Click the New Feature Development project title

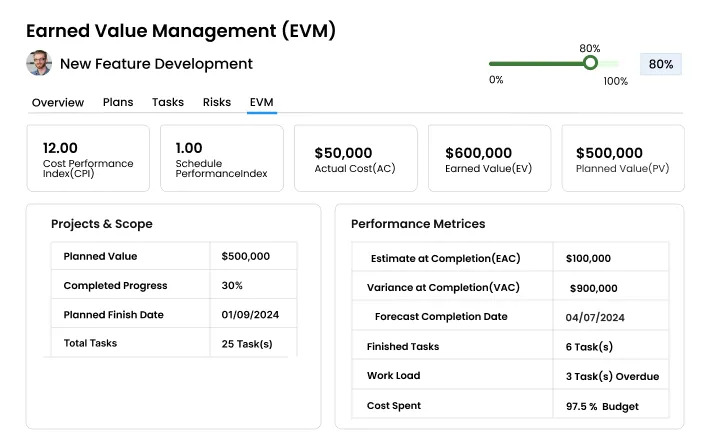pos(156,64)
